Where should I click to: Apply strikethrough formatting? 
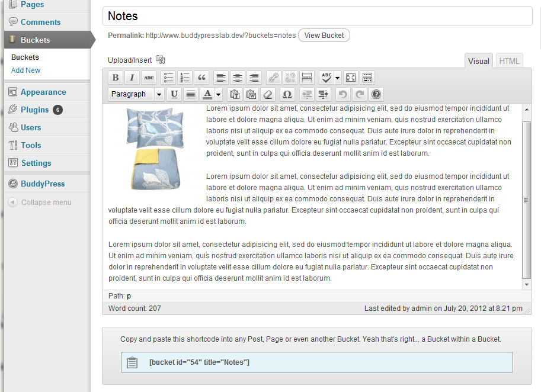click(149, 78)
